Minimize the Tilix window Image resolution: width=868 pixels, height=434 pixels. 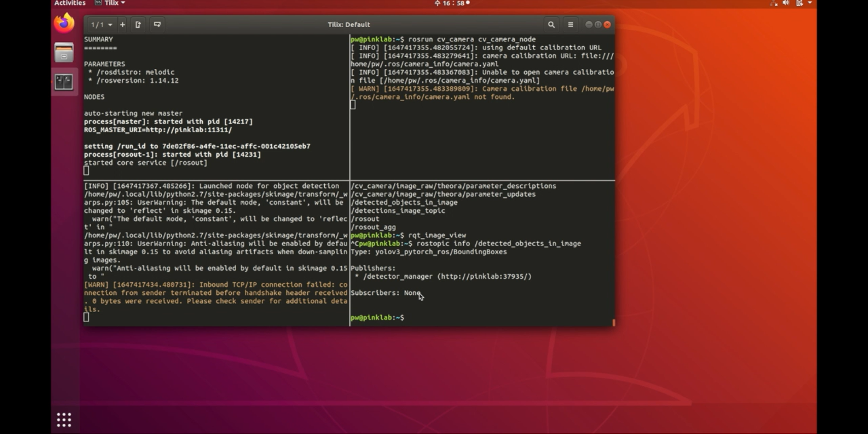pos(589,24)
